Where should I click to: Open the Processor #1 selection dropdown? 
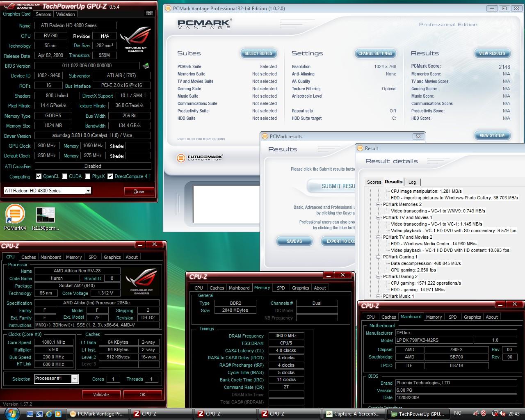[x=75, y=379]
